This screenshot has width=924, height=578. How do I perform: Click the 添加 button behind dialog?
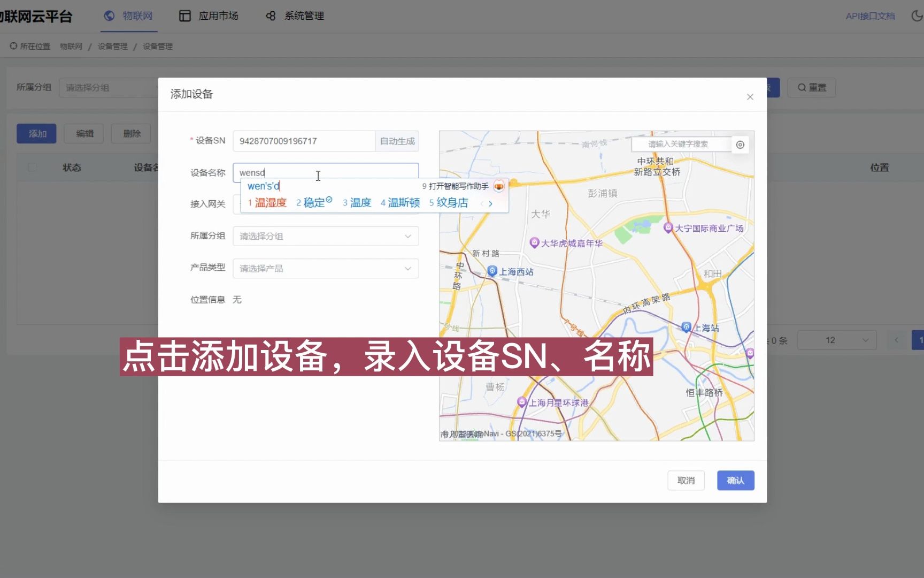[x=36, y=134]
